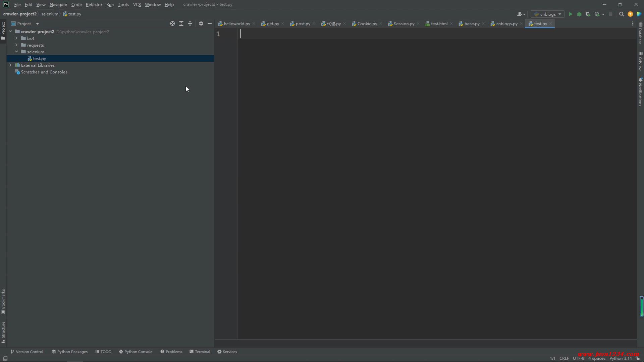Click 1:1 cursor position indicator
This screenshot has width=644, height=362.
[x=552, y=358]
